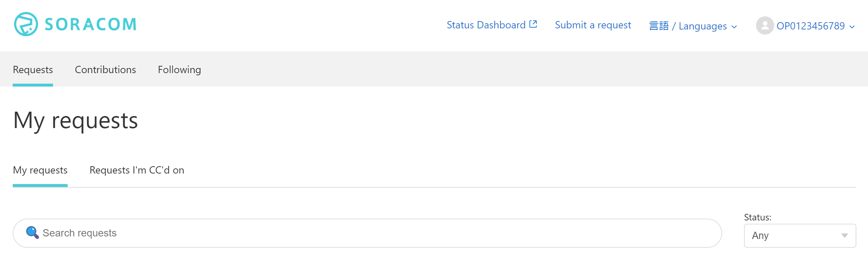Image resolution: width=868 pixels, height=271 pixels.
Task: Click the Status: label
Action: (x=757, y=218)
